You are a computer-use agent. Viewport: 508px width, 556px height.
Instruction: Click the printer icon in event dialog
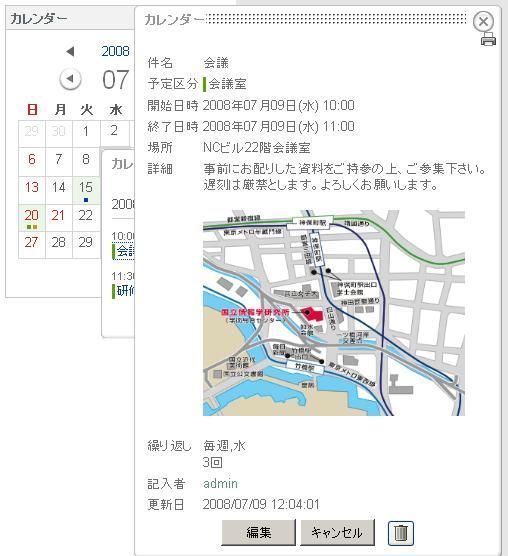click(488, 39)
